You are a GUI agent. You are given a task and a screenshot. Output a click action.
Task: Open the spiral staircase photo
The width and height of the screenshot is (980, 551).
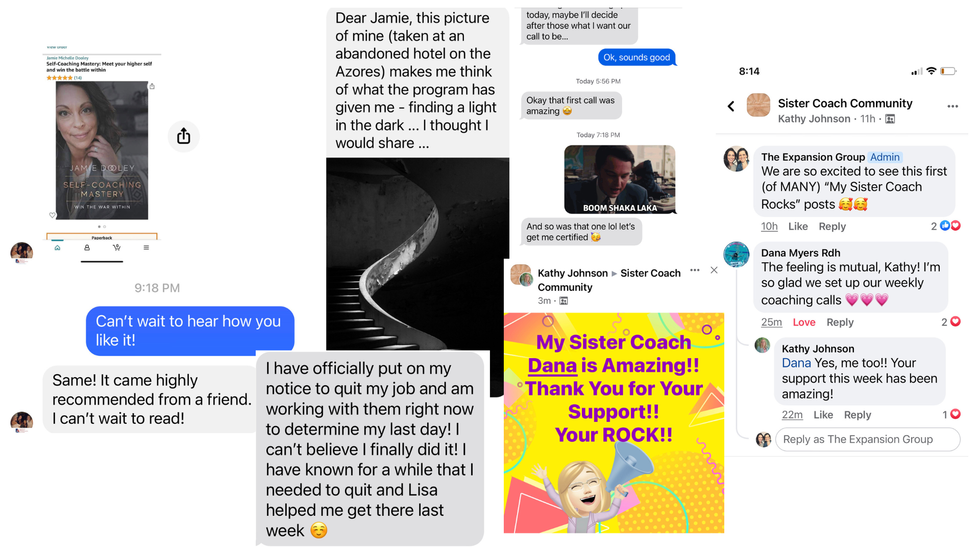tap(418, 254)
